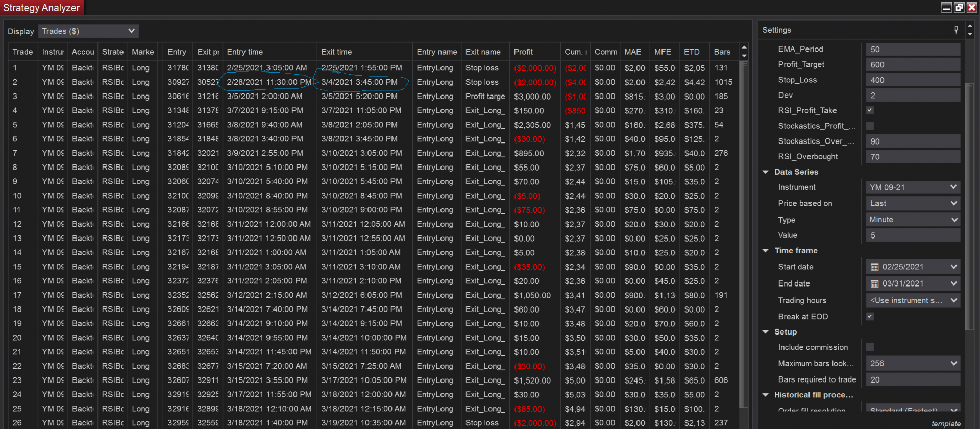Image resolution: width=980 pixels, height=429 pixels.
Task: Edit the Bars required to trade field
Action: [x=913, y=379]
